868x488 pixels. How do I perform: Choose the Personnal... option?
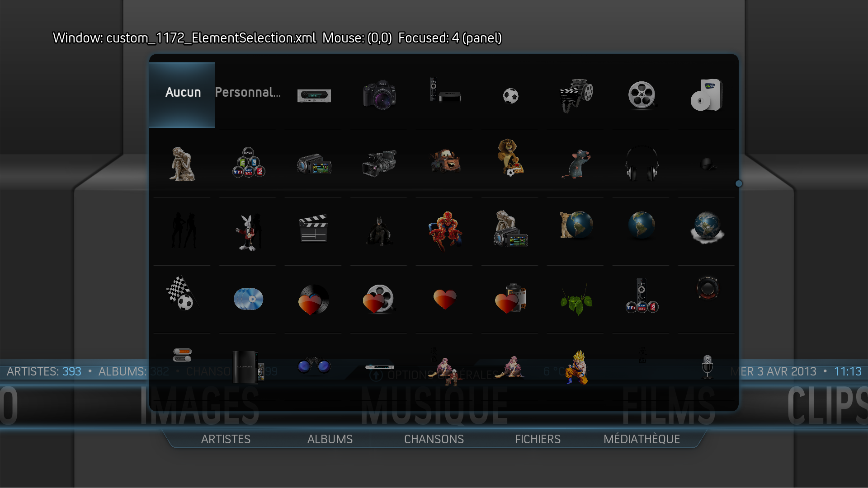point(248,92)
